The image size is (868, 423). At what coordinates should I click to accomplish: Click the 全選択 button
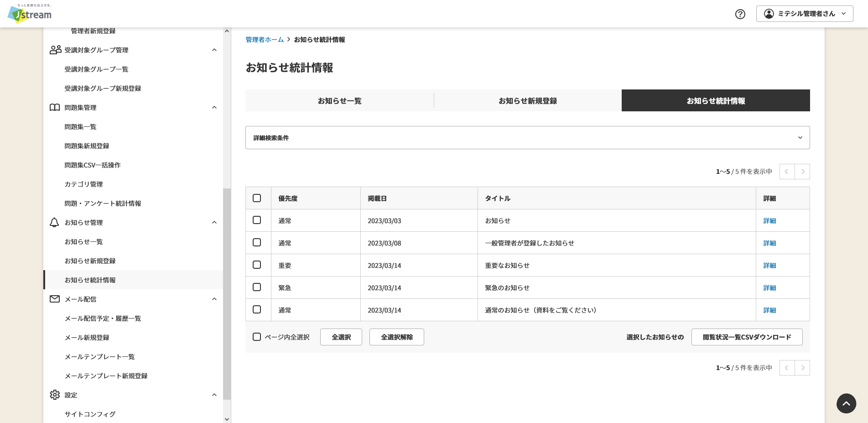pyautogui.click(x=341, y=337)
